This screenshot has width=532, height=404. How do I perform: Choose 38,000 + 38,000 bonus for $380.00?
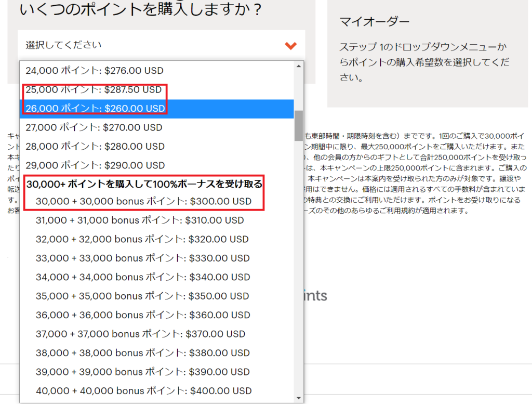click(x=143, y=353)
